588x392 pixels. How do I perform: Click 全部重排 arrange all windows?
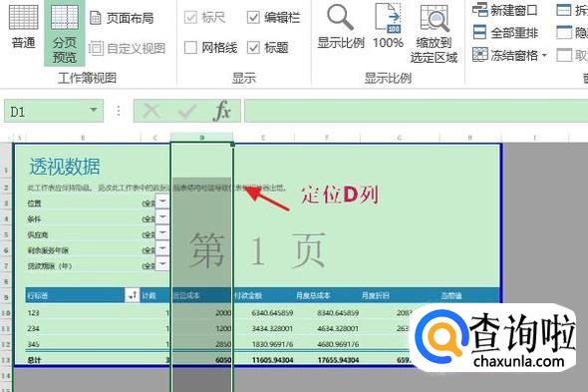coord(504,33)
